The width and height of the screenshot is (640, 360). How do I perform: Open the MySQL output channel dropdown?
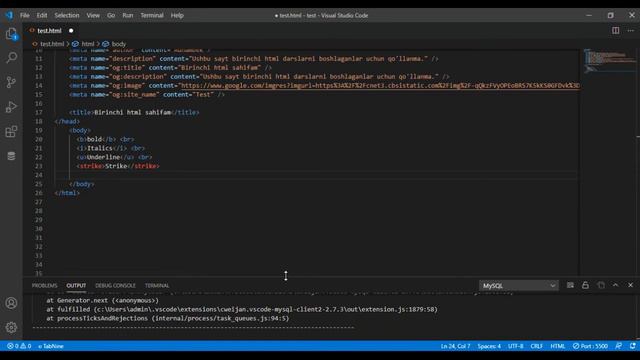tap(518, 286)
